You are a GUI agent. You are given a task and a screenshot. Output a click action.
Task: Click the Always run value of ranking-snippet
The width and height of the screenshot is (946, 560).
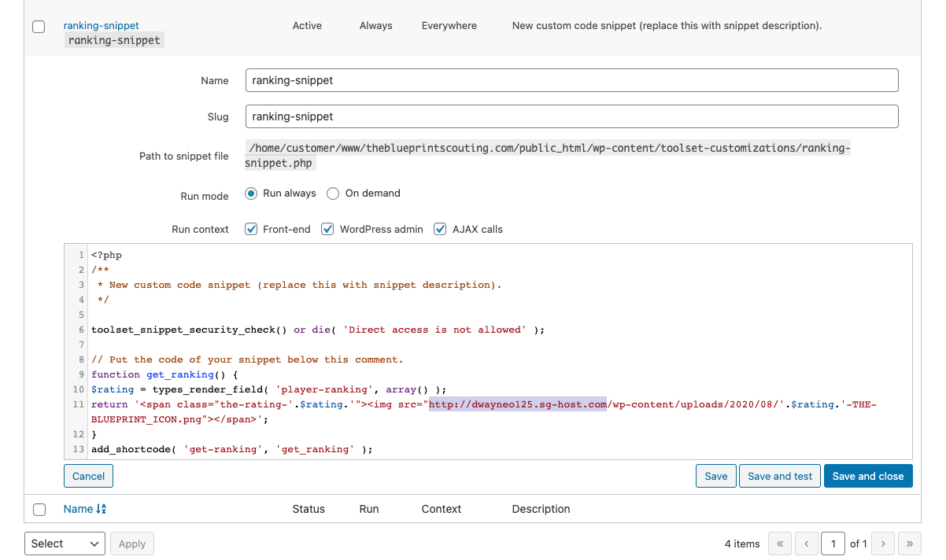pos(376,25)
